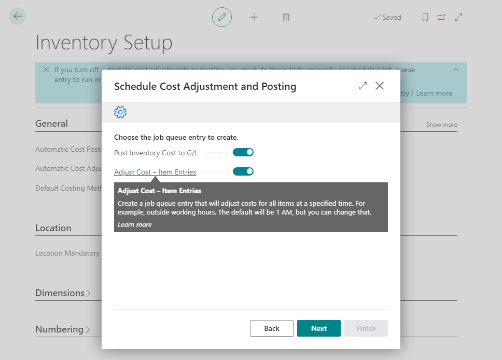Click 'Choose the job queue entry to create' text
Viewport: 502px width, 360px height.
point(176,137)
